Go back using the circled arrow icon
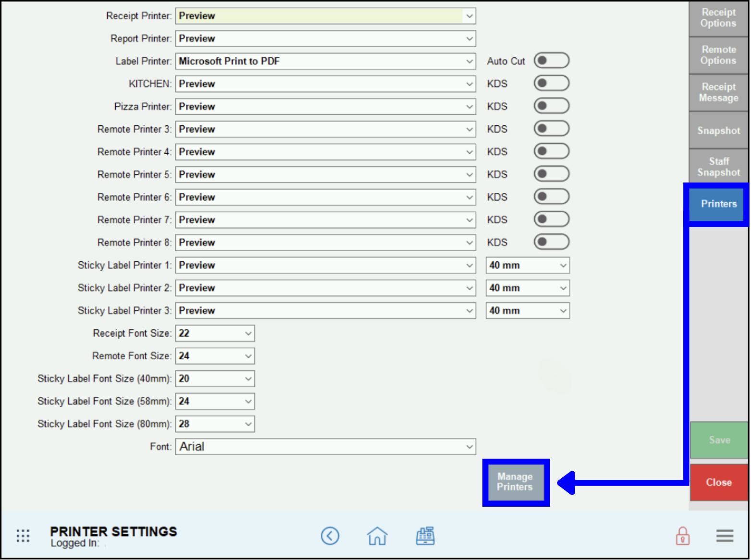 click(330, 536)
